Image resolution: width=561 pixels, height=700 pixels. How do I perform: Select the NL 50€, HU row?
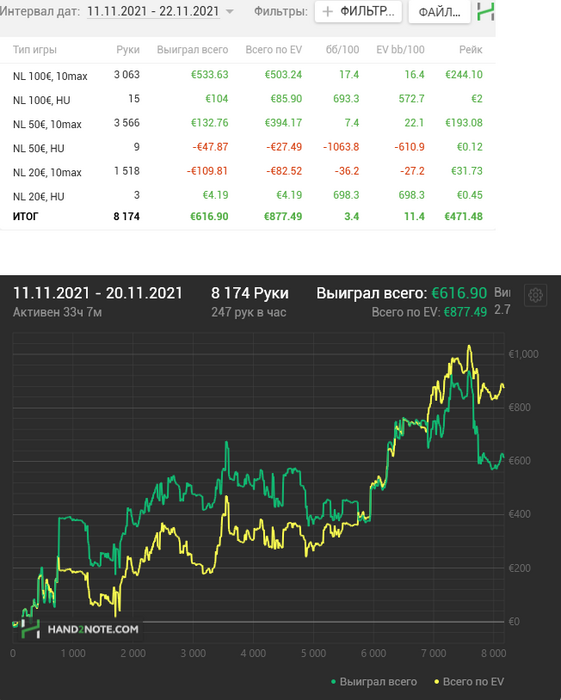tap(248, 147)
